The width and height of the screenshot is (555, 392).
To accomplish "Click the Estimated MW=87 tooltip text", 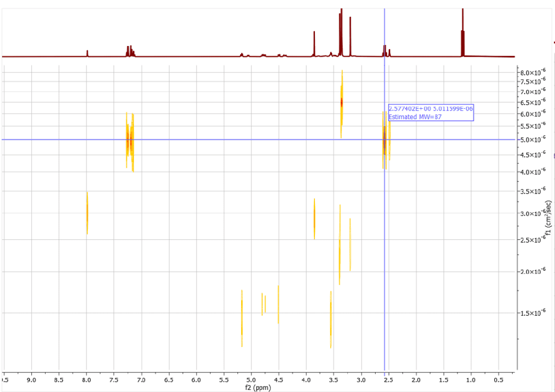I will click(x=409, y=117).
